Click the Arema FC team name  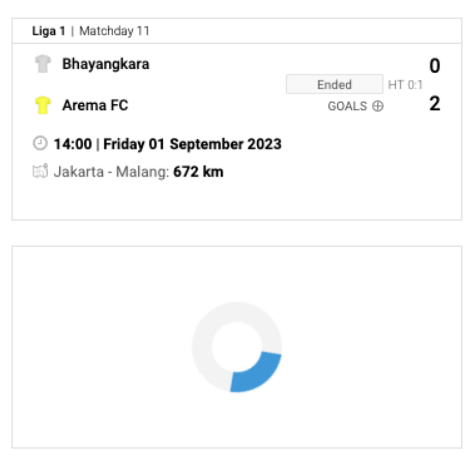95,105
